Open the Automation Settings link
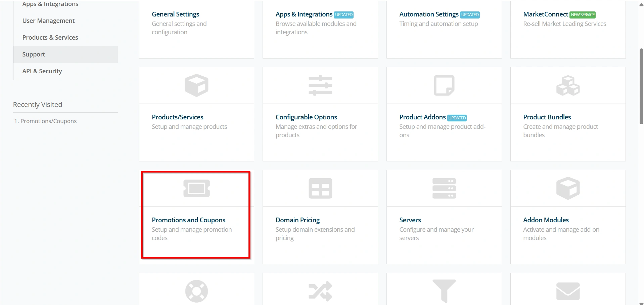 click(429, 14)
